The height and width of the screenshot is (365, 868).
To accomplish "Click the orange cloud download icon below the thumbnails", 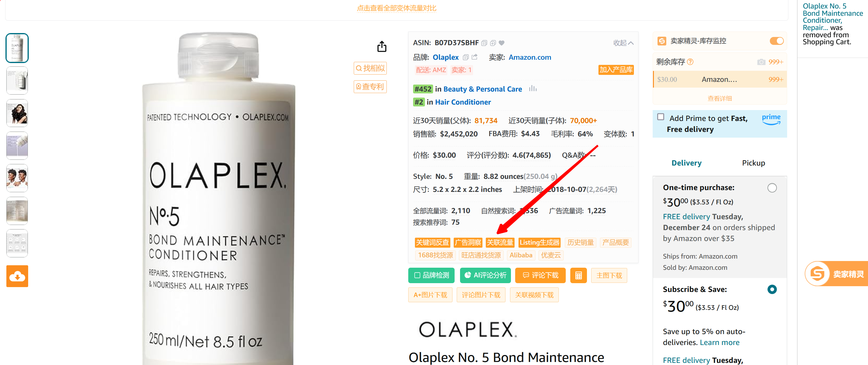I will coord(17,276).
